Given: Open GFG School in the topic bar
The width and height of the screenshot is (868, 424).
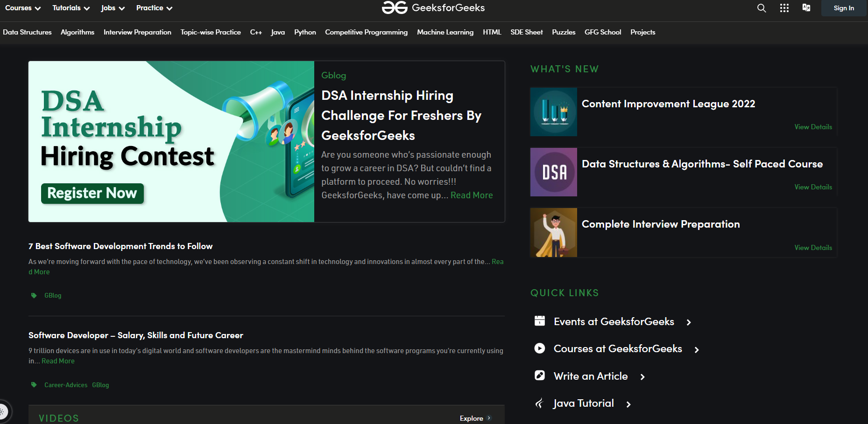Looking at the screenshot, I should point(603,32).
